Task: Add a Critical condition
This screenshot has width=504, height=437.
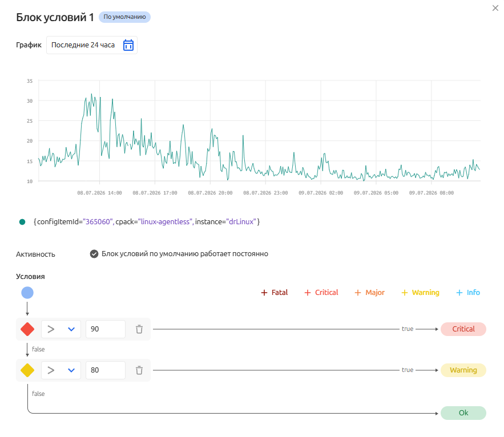Action: click(321, 293)
